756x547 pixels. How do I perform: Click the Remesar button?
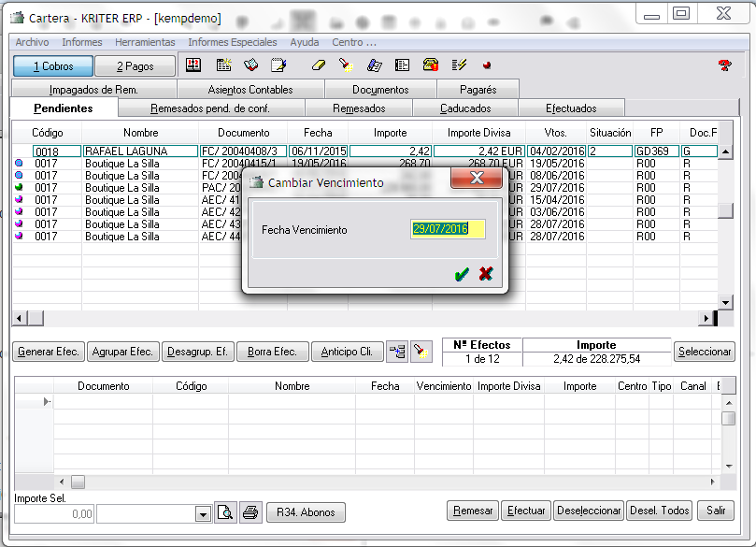click(473, 511)
